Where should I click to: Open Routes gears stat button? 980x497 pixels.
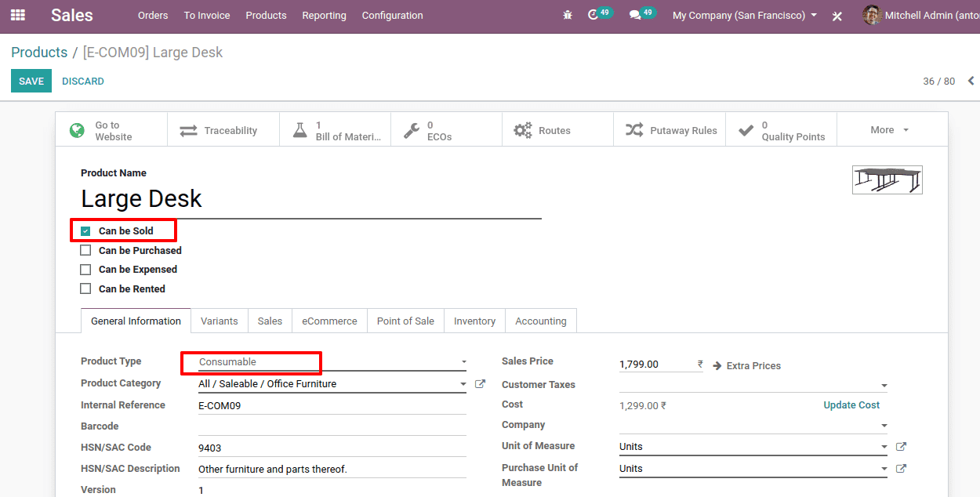557,130
